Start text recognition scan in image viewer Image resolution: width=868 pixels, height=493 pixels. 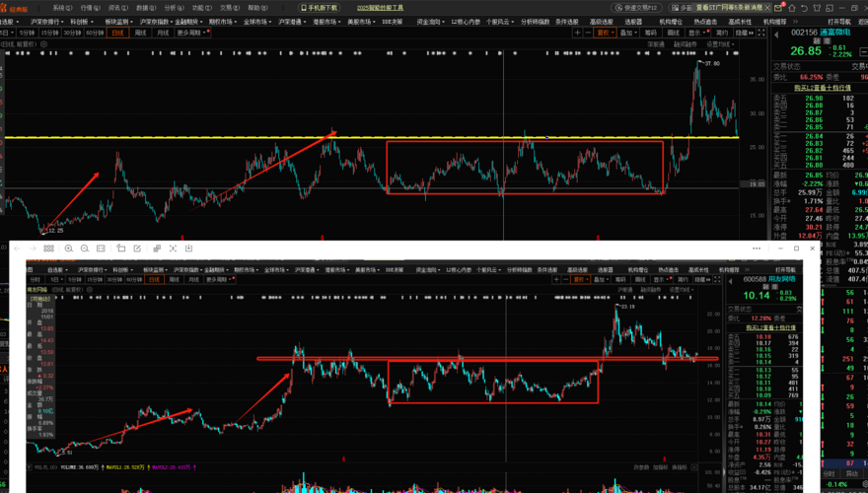point(174,248)
